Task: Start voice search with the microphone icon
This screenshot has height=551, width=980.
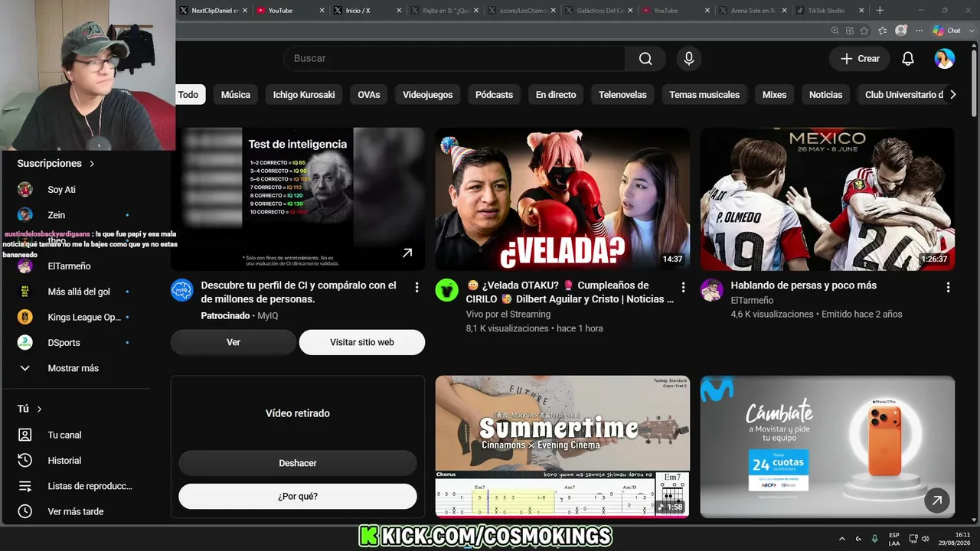Action: coord(689,59)
